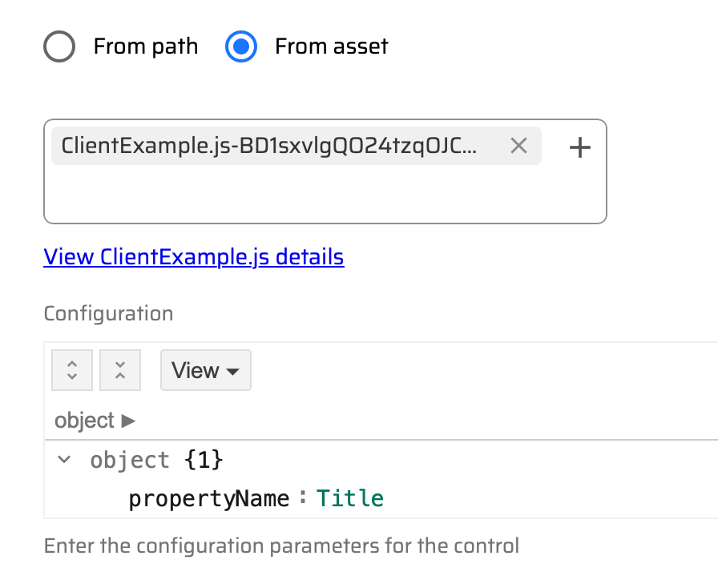
Task: Click the Configuration section label
Action: point(108,313)
